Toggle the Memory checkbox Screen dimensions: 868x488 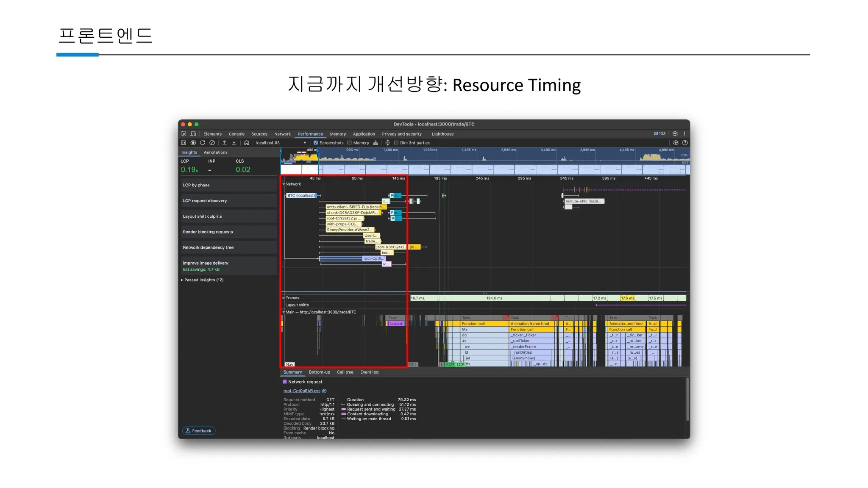click(x=349, y=143)
